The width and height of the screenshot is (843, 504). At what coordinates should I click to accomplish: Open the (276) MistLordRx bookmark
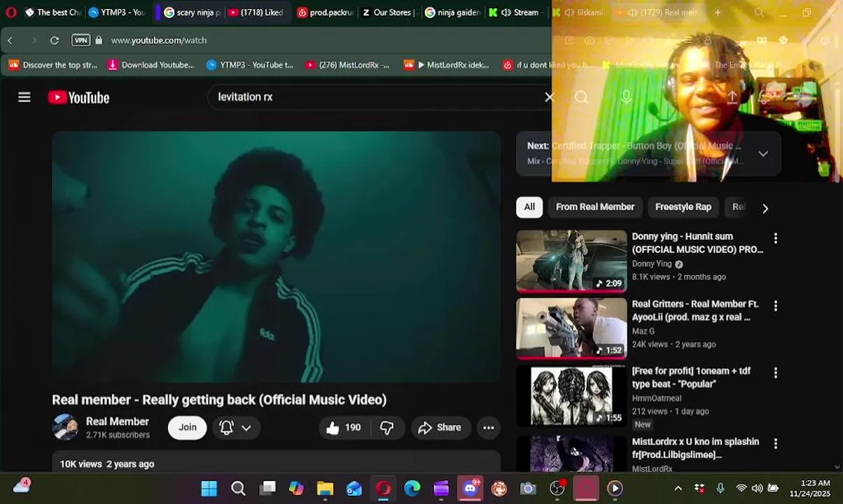click(347, 65)
